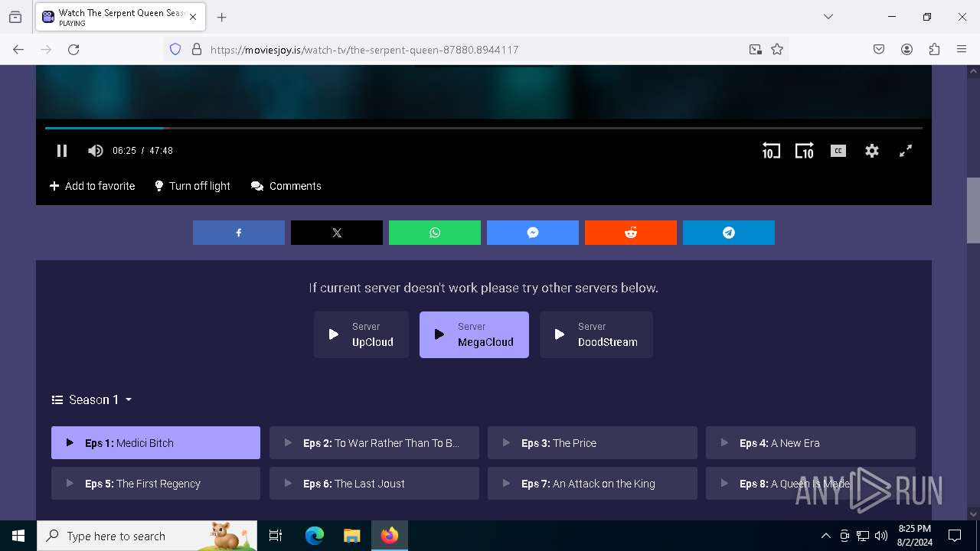This screenshot has width=980, height=551.
Task: Open a new browser tab
Action: point(222,17)
